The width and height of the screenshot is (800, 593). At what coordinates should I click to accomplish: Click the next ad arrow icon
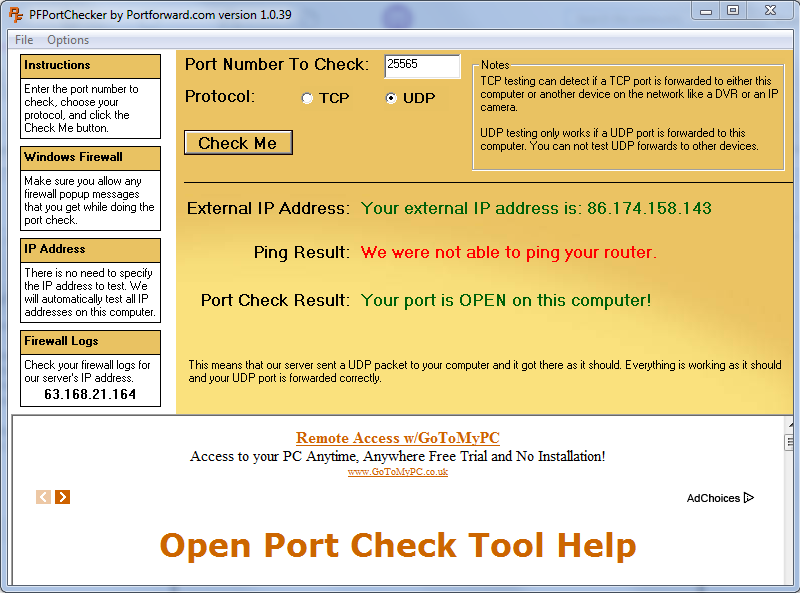coord(63,497)
